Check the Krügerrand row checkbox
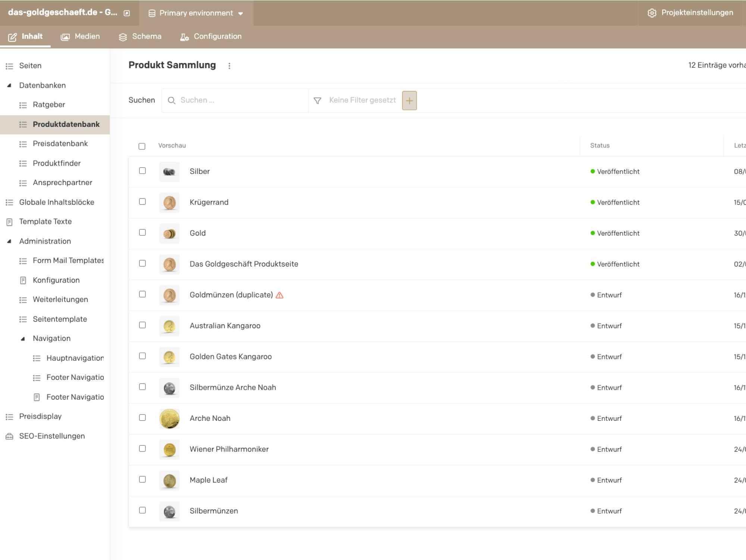 click(142, 202)
